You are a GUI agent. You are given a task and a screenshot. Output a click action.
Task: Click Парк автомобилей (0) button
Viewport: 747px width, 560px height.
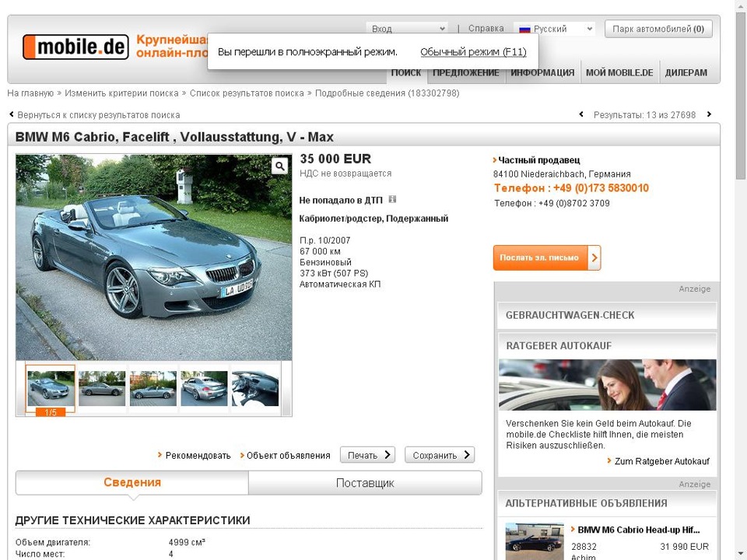(658, 29)
